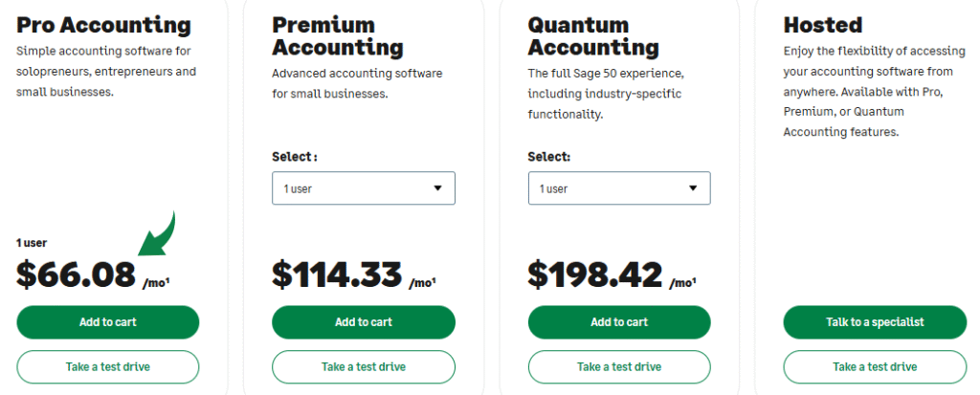This screenshot has height=395, width=980.
Task: Try the Quantum Accounting test drive
Action: click(618, 366)
